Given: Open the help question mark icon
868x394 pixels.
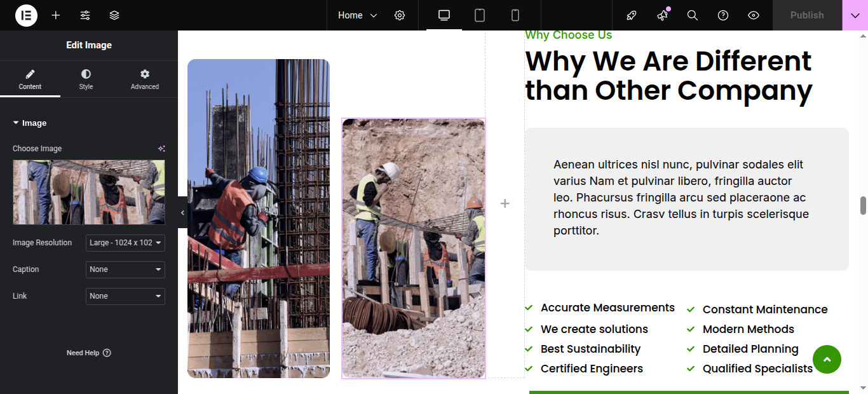Looking at the screenshot, I should [x=723, y=15].
